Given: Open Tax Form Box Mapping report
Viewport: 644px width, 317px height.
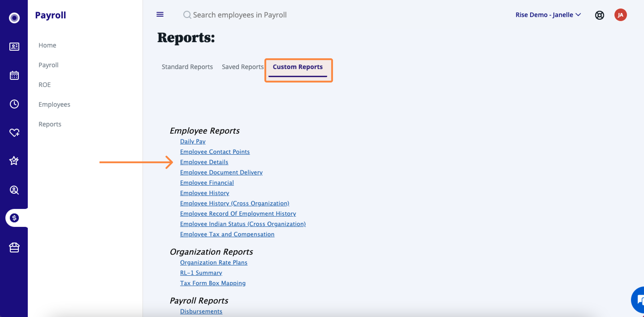Looking at the screenshot, I should [x=213, y=283].
